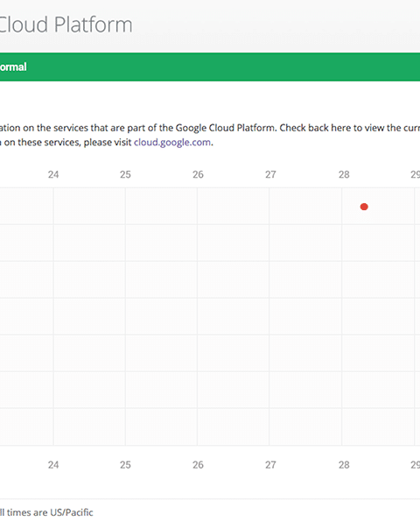
Task: Select the bottom date label 27
Action: [270, 465]
